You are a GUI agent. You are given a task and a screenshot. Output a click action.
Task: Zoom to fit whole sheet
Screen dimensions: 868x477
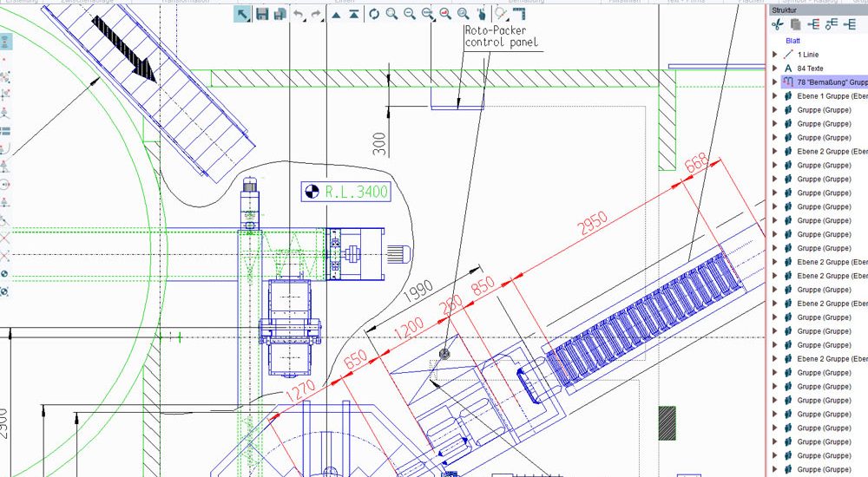tap(464, 14)
